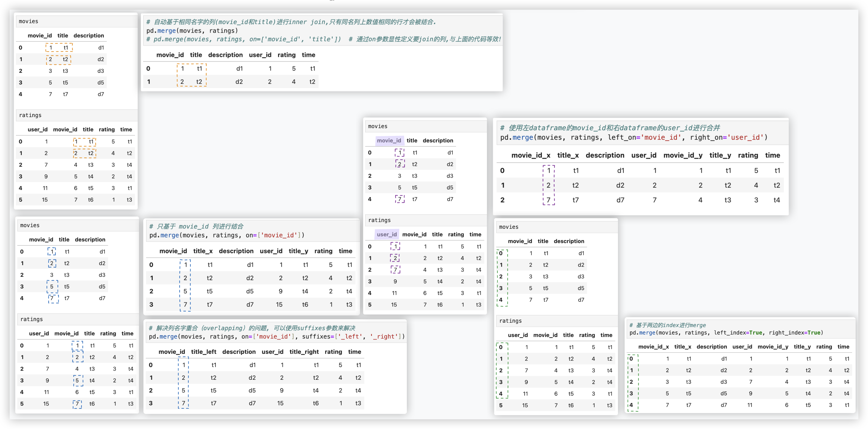Click the pd.merge(movies, ratings) code line
The image size is (868, 429).
pyautogui.click(x=192, y=31)
